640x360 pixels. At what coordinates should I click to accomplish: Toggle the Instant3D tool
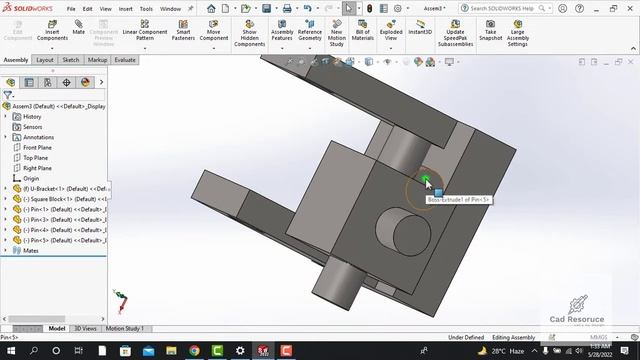point(420,27)
